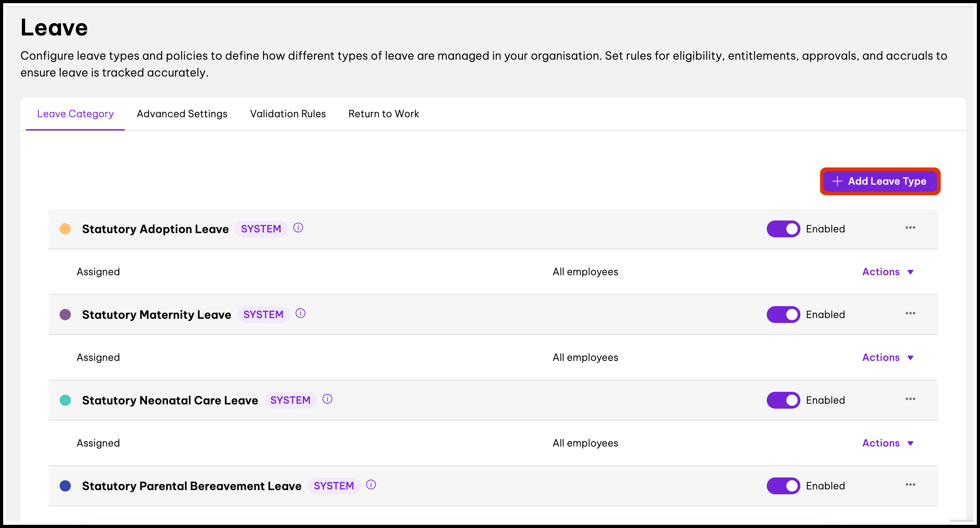Expand Actions dropdown under Statutory Maternity Leave
The width and height of the screenshot is (980, 528).
888,357
